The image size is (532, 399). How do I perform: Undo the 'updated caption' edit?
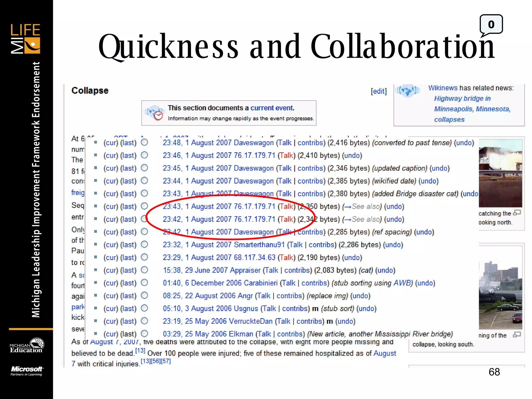coord(440,168)
